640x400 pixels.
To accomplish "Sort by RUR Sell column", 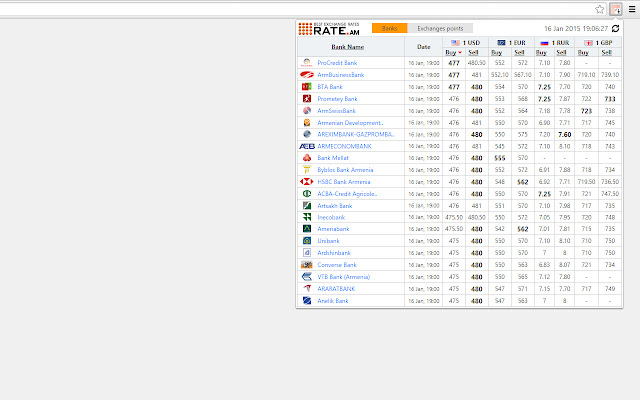I will click(x=561, y=52).
